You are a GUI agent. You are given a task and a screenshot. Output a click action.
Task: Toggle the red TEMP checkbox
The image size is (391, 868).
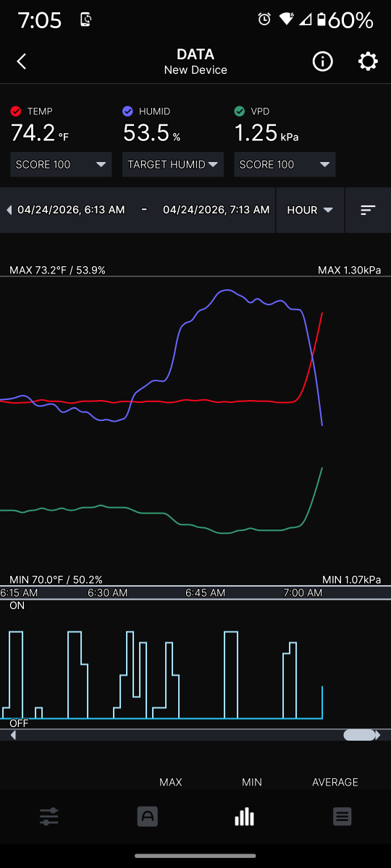16,111
